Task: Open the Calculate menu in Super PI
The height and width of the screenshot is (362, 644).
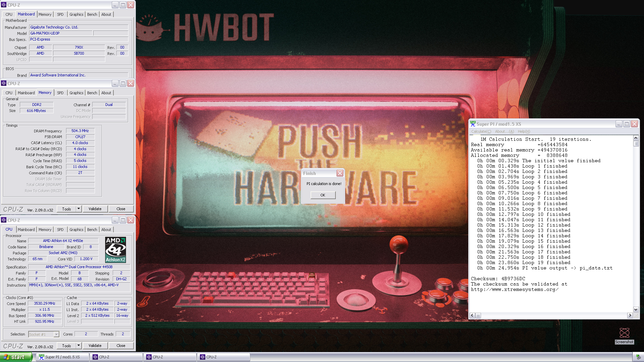Action: coord(481,131)
